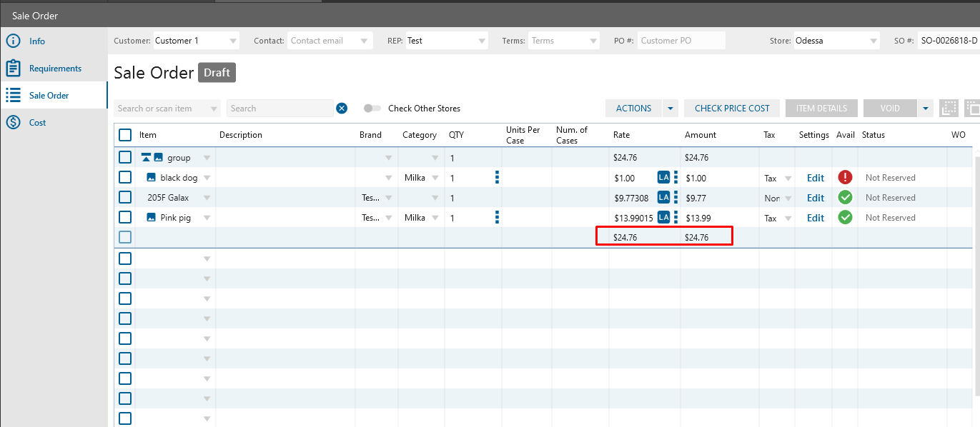
Task: Open rate three-dot menu for 205F Galax
Action: (675, 198)
